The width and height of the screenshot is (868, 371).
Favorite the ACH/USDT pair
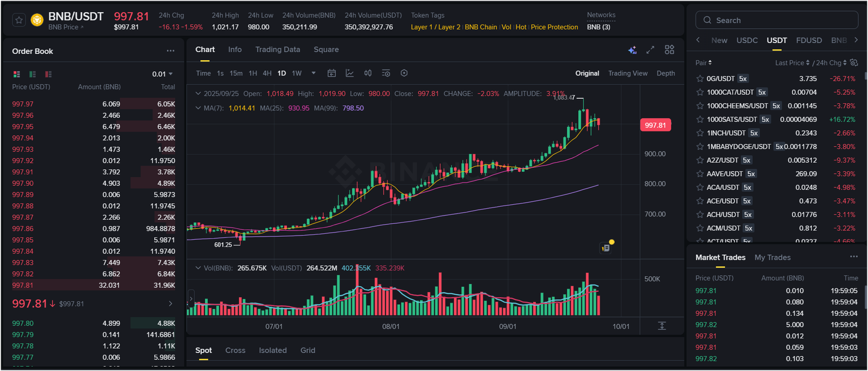pos(700,215)
